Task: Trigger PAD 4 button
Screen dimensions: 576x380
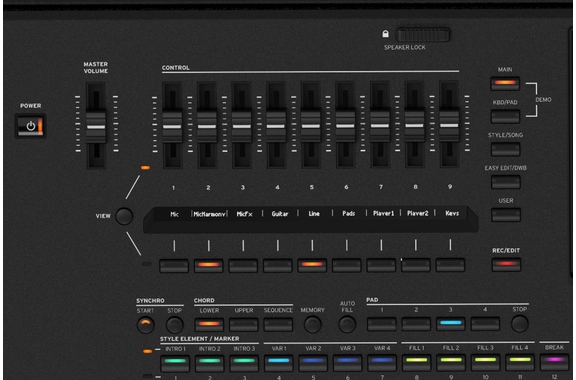Action: point(485,323)
